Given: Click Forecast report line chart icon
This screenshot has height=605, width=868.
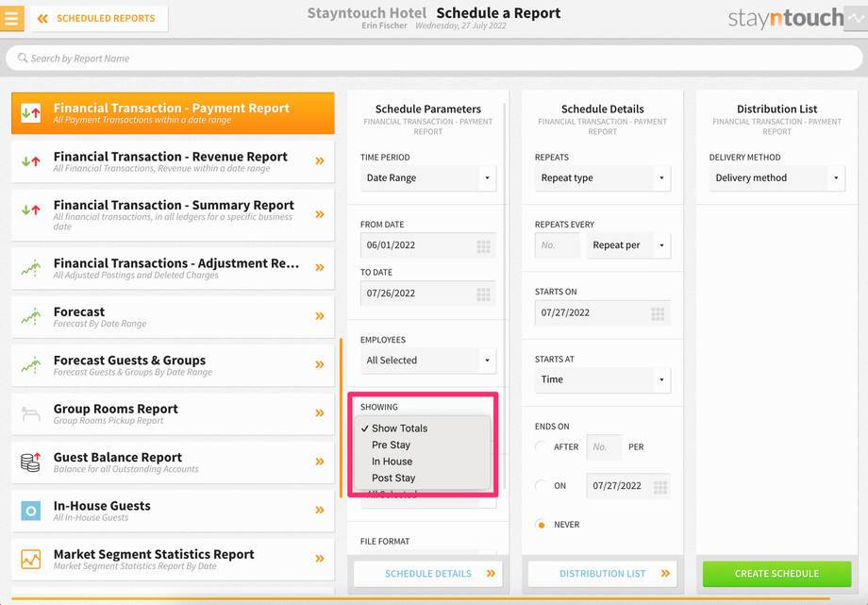Looking at the screenshot, I should pos(31,316).
